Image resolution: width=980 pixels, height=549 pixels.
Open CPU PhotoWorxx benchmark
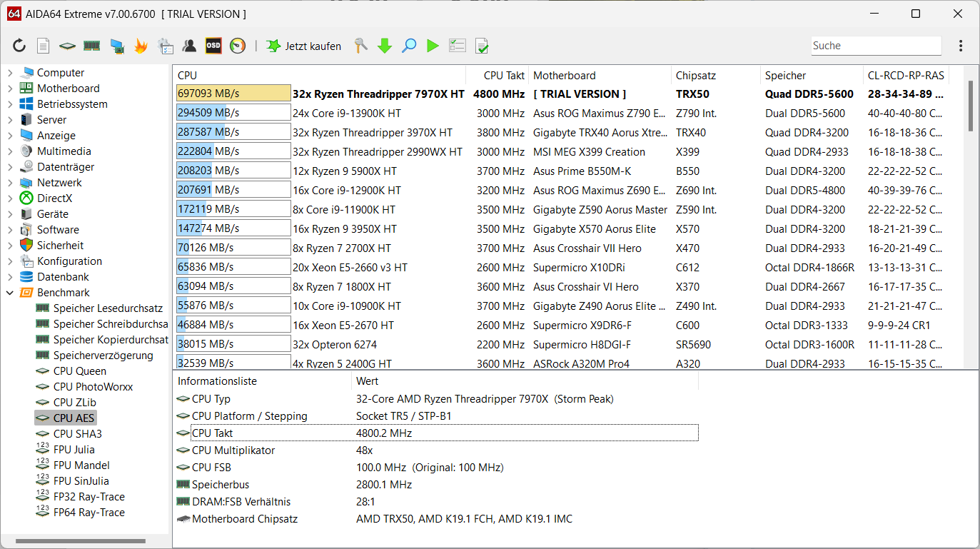click(93, 387)
